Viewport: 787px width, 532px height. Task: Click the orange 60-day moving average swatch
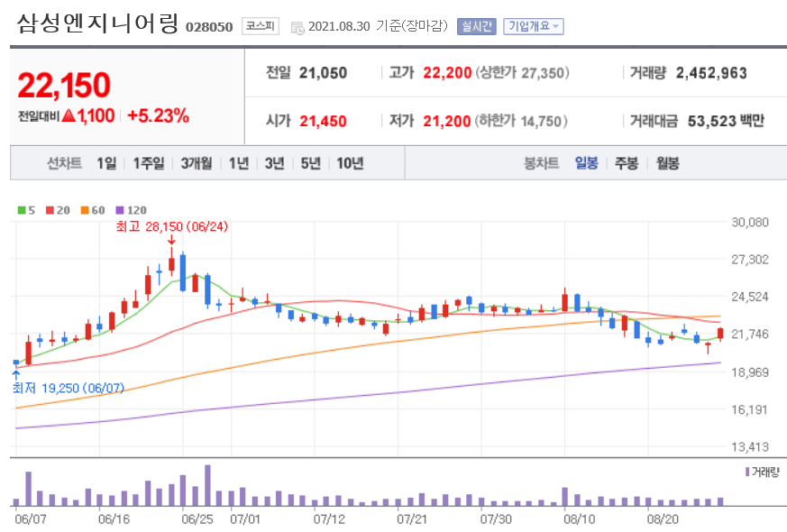[85, 210]
